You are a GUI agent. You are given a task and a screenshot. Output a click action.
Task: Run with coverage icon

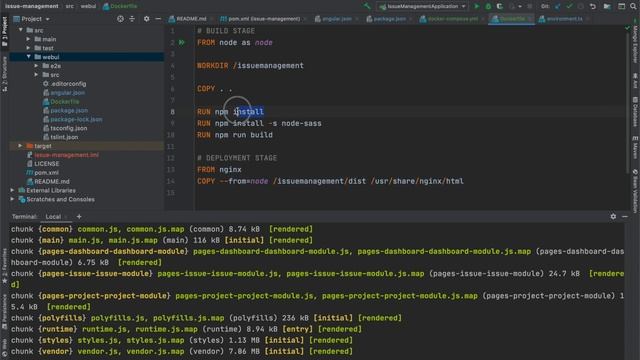click(x=500, y=7)
